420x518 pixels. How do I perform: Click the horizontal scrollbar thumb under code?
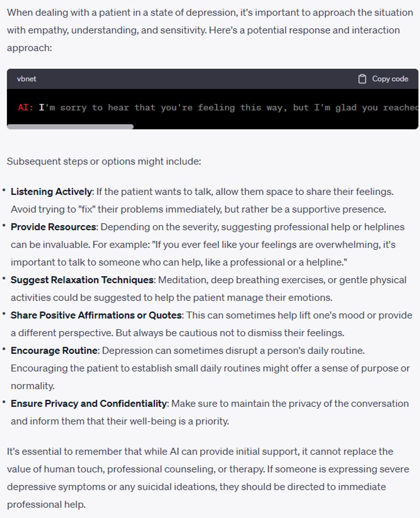click(70, 127)
